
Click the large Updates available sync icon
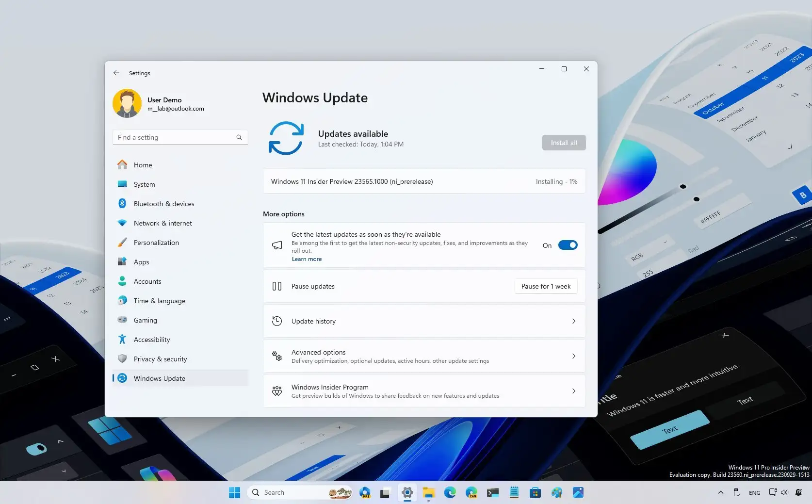point(286,138)
